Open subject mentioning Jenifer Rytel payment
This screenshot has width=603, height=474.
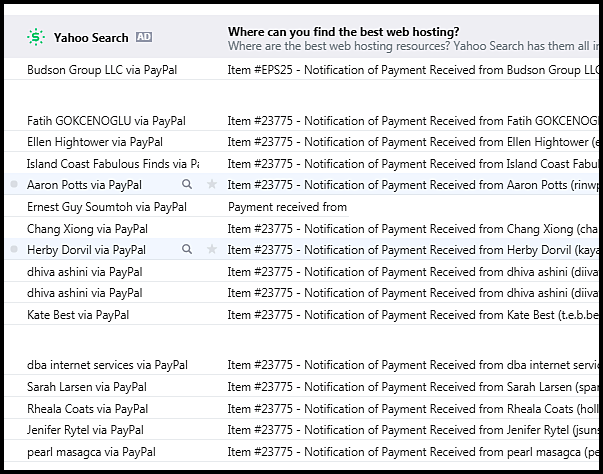413,430
